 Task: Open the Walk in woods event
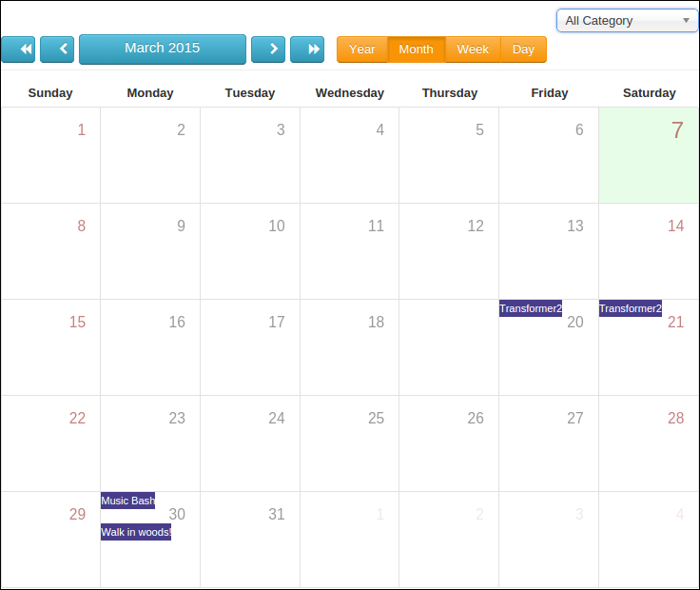point(136,532)
